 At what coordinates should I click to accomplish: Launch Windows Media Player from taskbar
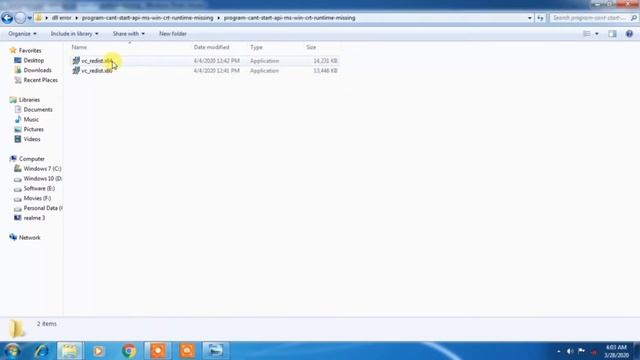point(98,351)
